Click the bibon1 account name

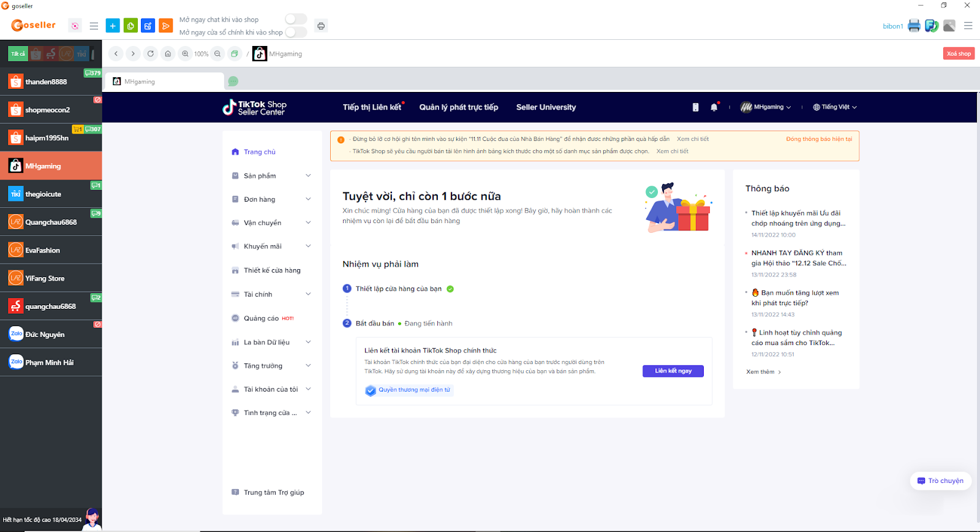coord(892,26)
